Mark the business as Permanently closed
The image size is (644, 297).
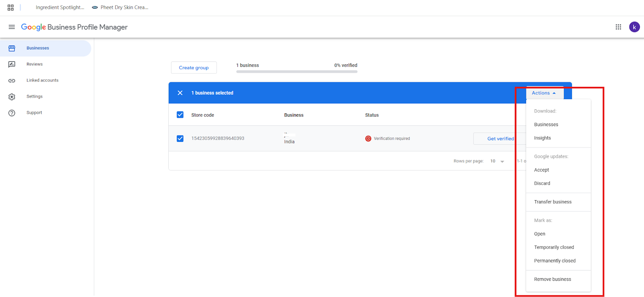(x=555, y=261)
